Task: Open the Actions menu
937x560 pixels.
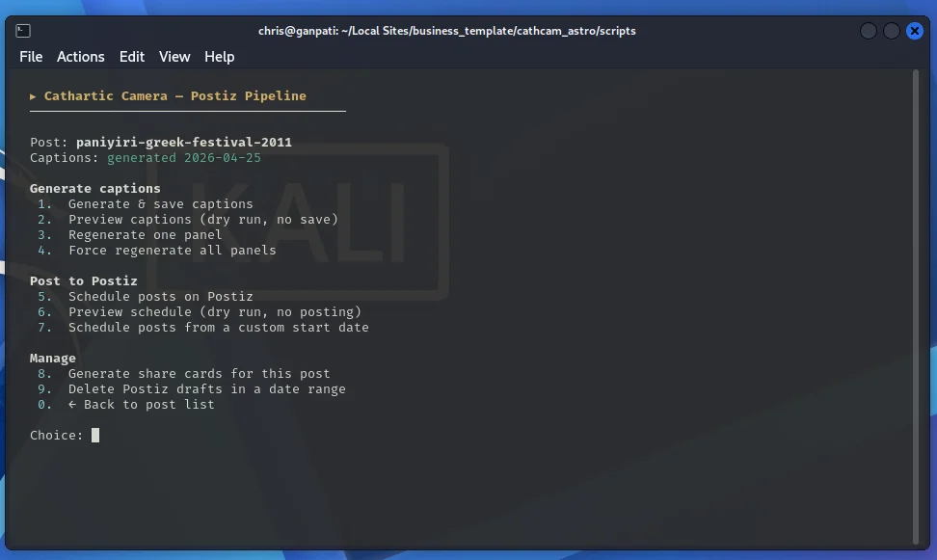Action: (x=81, y=57)
